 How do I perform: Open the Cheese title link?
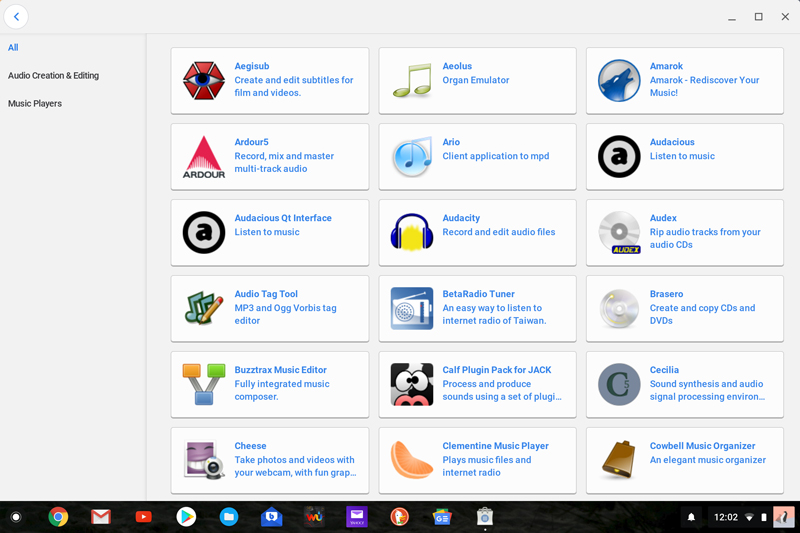click(250, 446)
